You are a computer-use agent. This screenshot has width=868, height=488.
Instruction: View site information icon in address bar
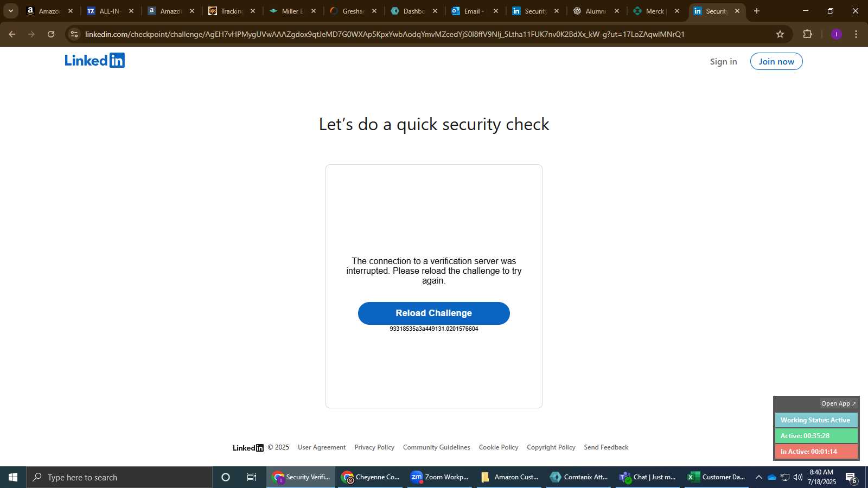point(74,34)
